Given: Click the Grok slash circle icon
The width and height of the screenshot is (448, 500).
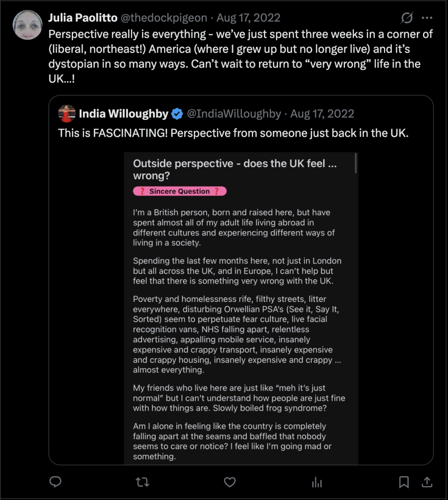Looking at the screenshot, I should [406, 18].
